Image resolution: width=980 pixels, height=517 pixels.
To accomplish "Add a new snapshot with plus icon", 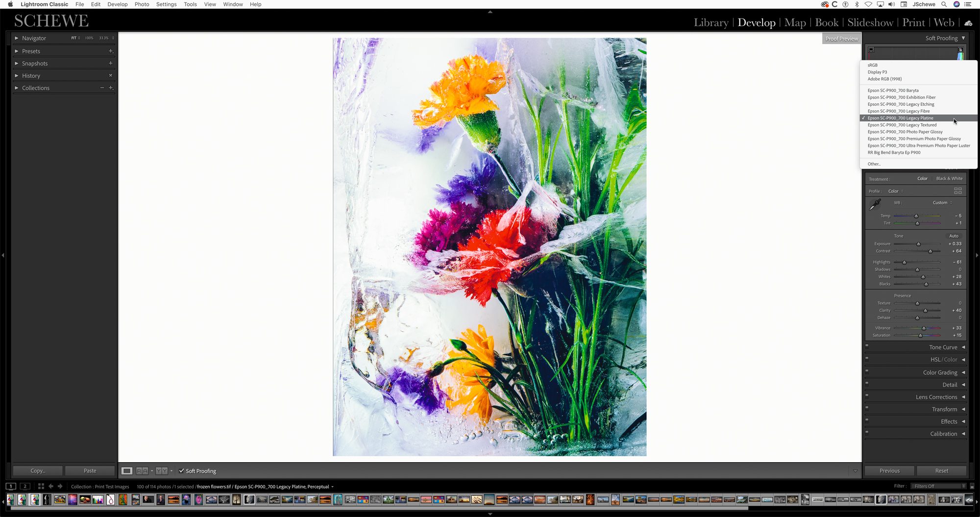I will click(x=111, y=63).
